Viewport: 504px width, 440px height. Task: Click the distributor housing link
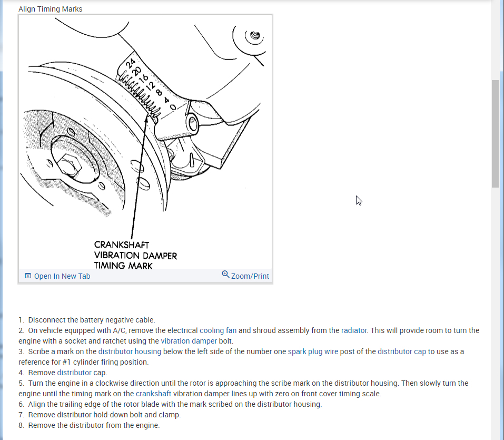130,351
